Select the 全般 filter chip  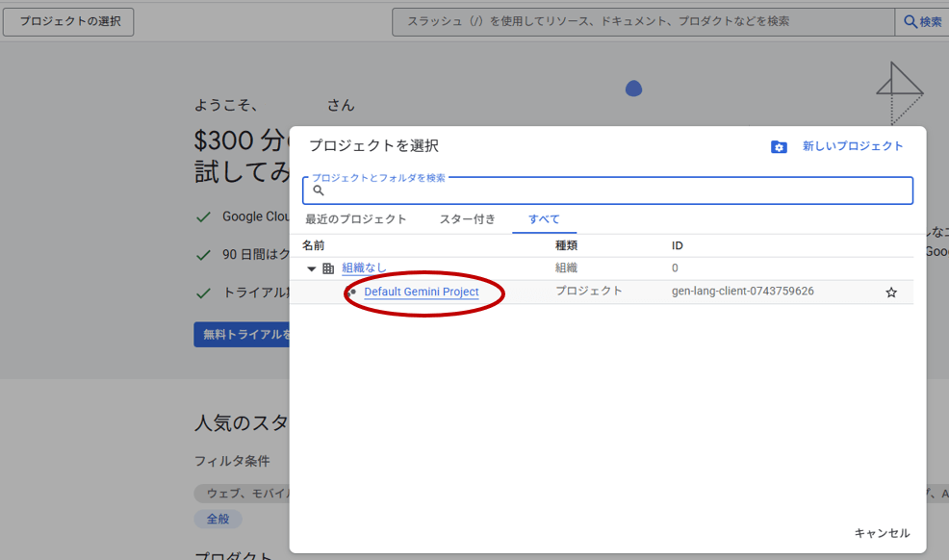[218, 519]
